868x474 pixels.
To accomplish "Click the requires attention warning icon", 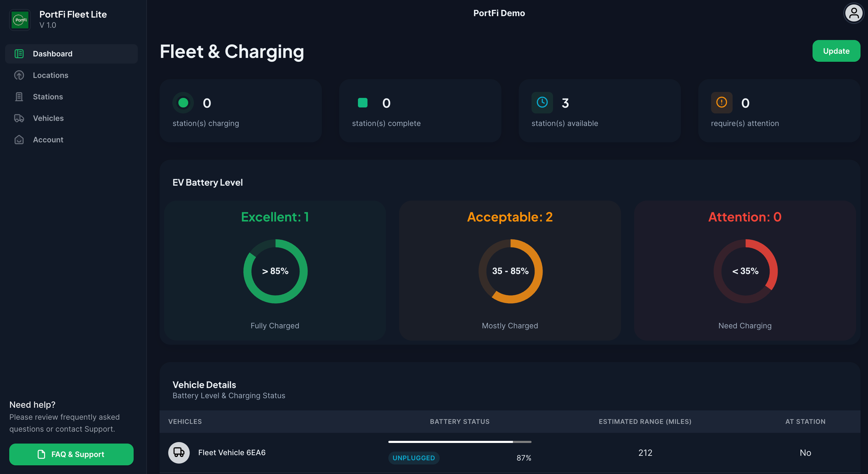I will [x=722, y=102].
